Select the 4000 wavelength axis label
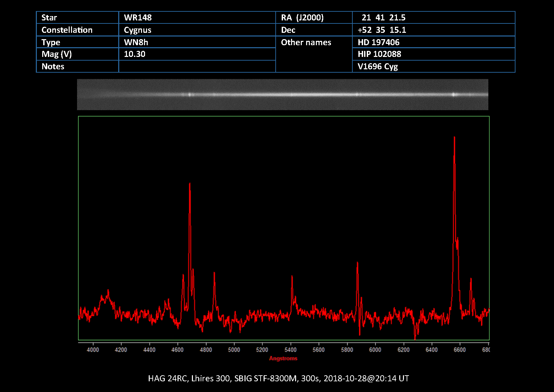 tap(93, 350)
